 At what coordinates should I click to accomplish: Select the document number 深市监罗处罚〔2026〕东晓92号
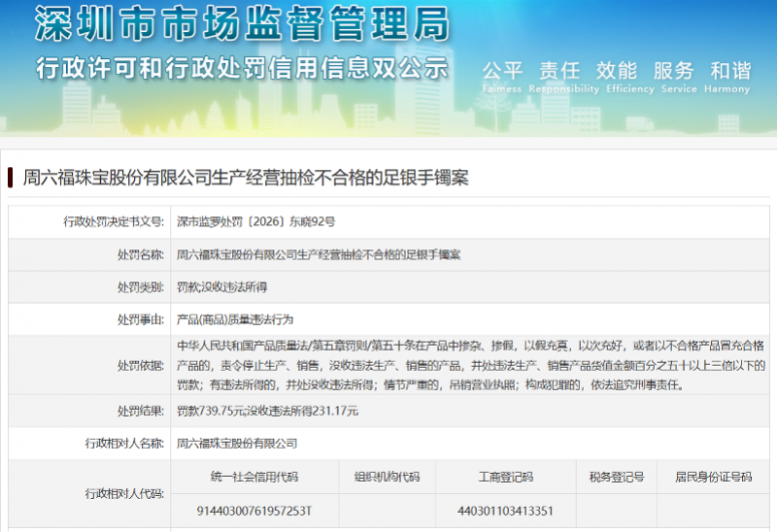(x=255, y=221)
